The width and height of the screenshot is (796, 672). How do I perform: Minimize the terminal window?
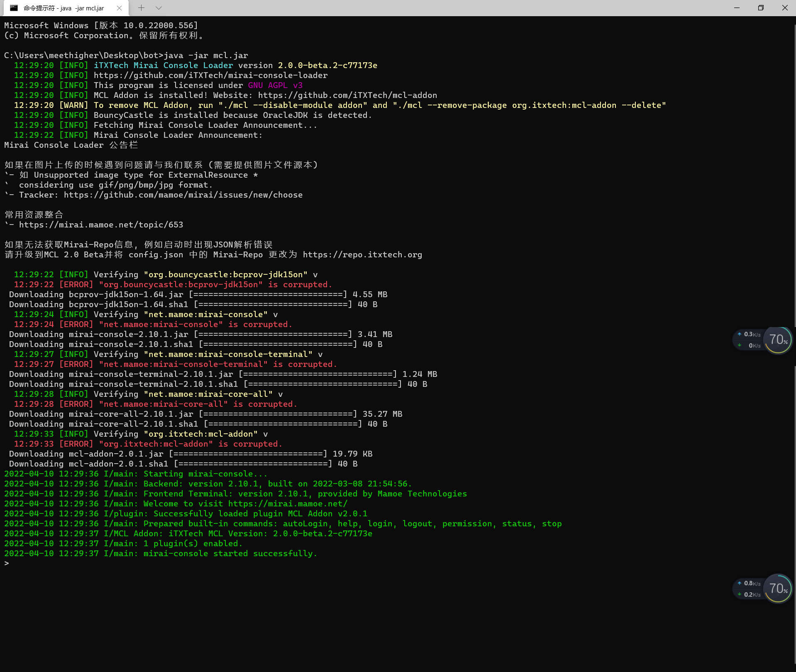[x=737, y=8]
